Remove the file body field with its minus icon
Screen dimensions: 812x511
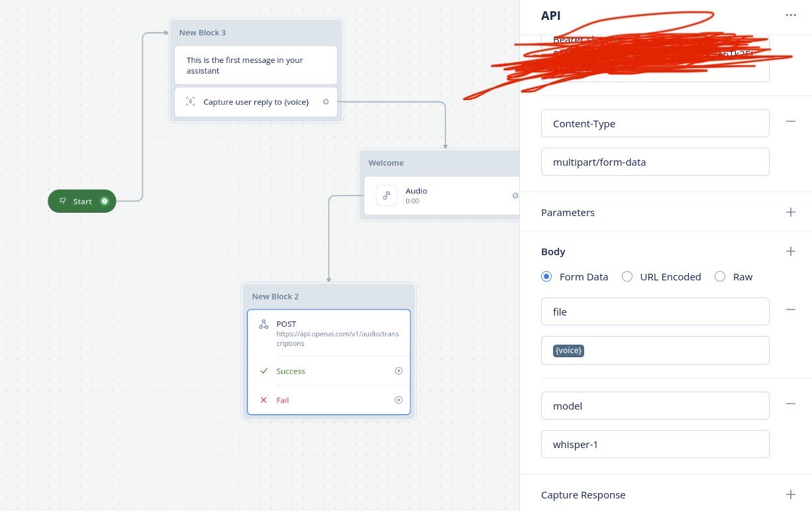790,310
